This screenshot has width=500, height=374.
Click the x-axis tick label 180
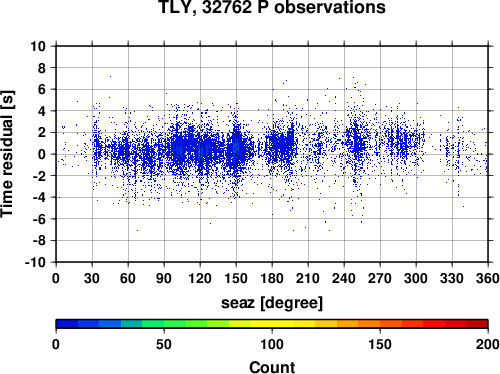[272, 278]
